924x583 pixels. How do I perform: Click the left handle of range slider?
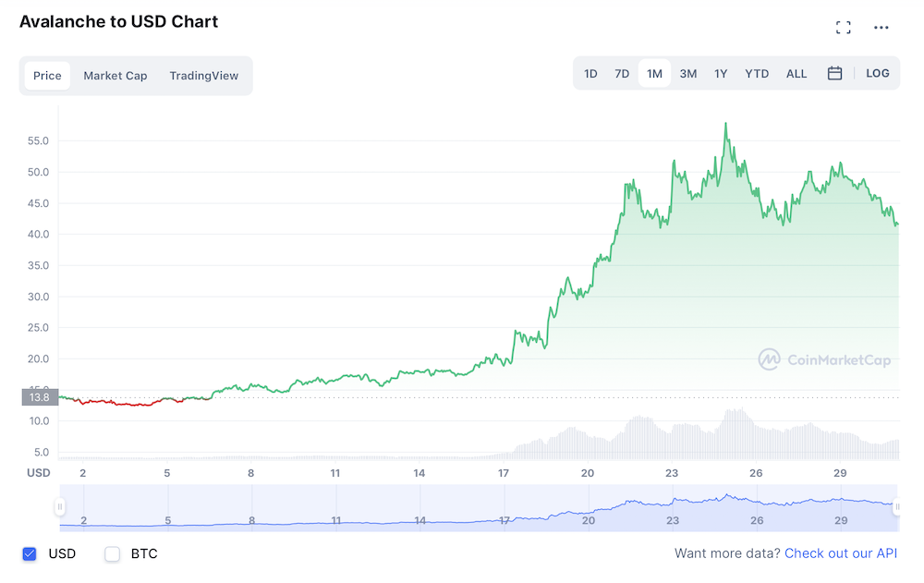tap(59, 506)
